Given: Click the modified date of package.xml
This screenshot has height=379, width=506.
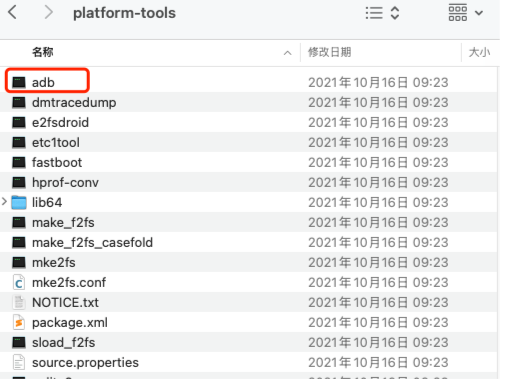Looking at the screenshot, I should (378, 322).
